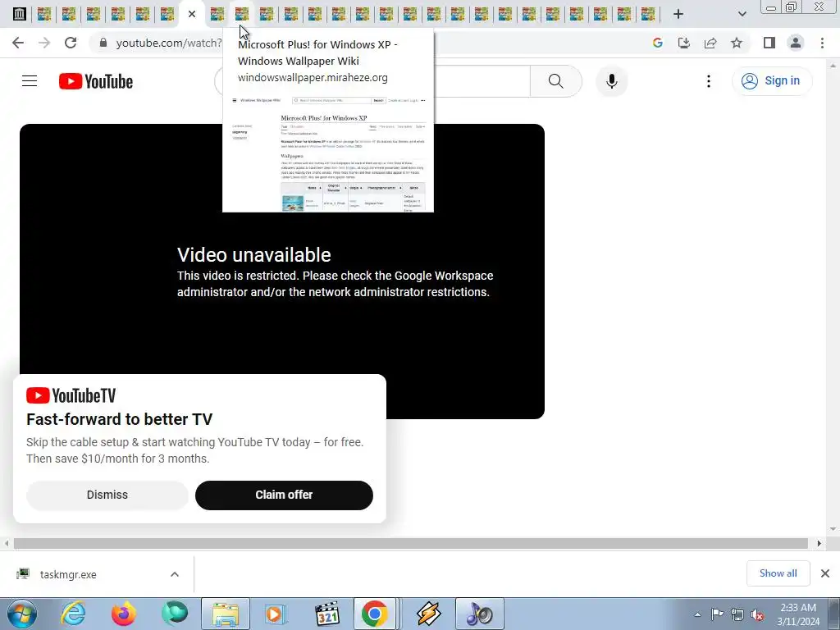Open the network tray icon
The image size is (840, 630).
click(x=737, y=614)
